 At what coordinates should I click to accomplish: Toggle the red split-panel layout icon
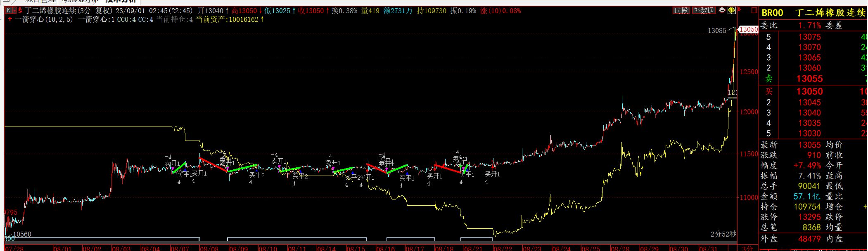tap(754, 10)
